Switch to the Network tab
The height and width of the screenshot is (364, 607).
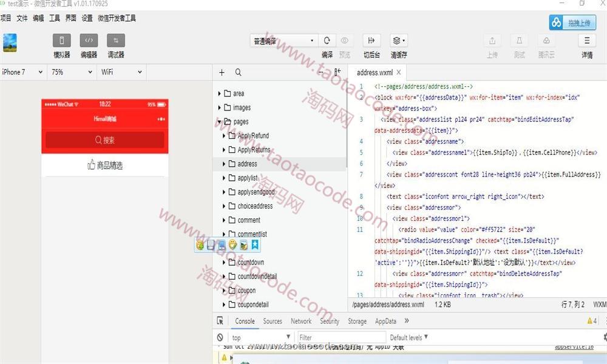[300, 321]
